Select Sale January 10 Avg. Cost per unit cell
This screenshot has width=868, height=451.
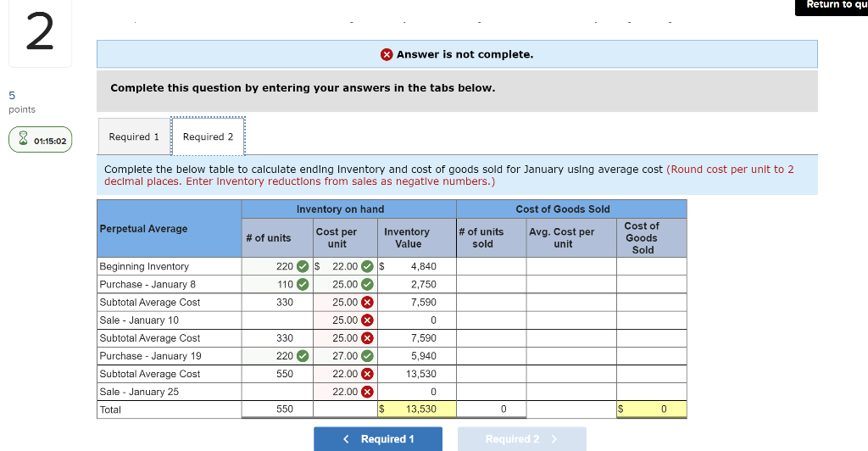(571, 320)
